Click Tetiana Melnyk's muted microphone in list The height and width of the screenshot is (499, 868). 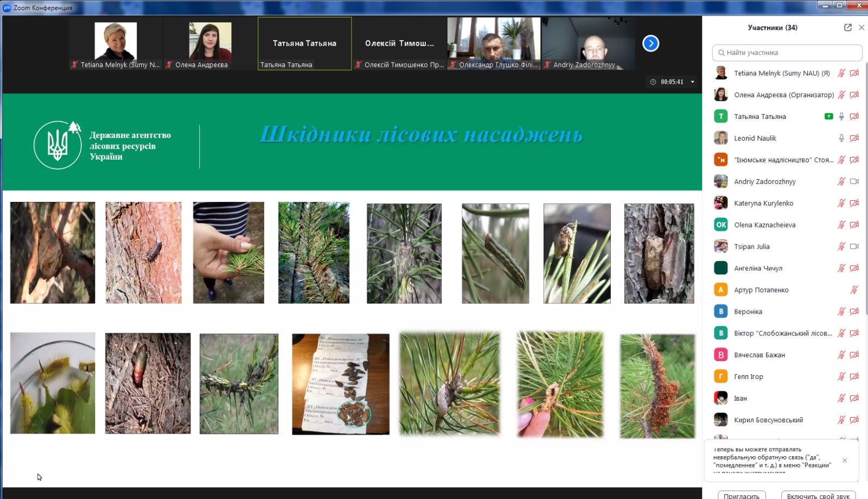coord(841,73)
